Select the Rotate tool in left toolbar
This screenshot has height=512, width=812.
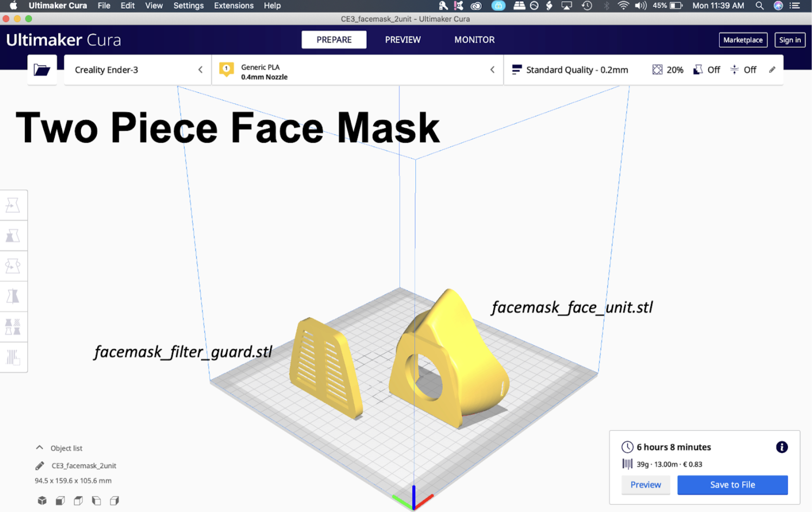tap(13, 266)
